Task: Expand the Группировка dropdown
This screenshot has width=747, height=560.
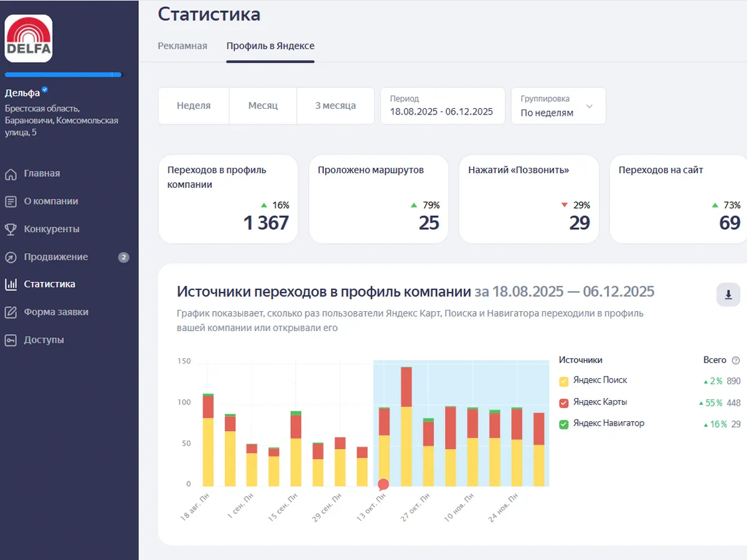Action: click(558, 106)
